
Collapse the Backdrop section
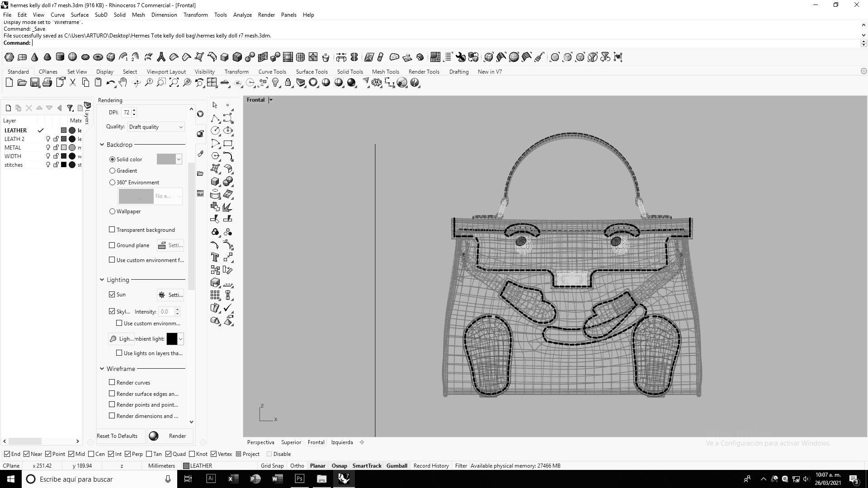click(x=102, y=145)
